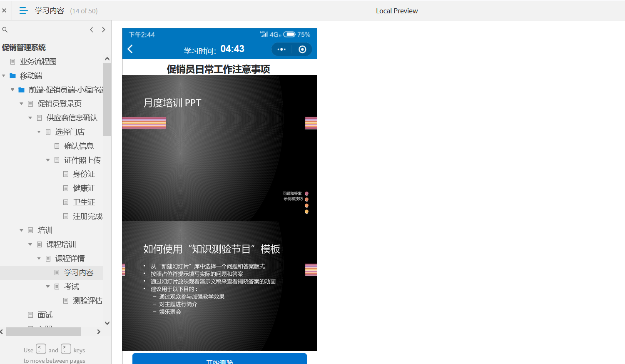
Task: Collapse the 选择门店 node
Action: click(39, 132)
